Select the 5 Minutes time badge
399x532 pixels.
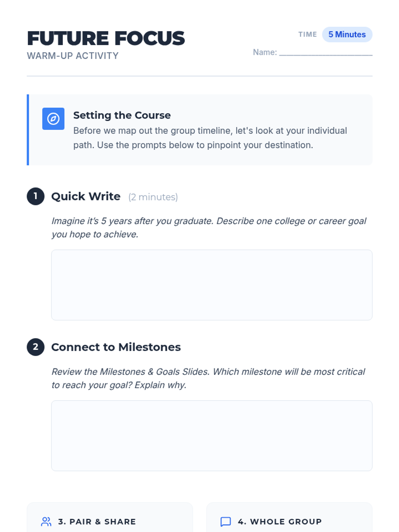347,35
